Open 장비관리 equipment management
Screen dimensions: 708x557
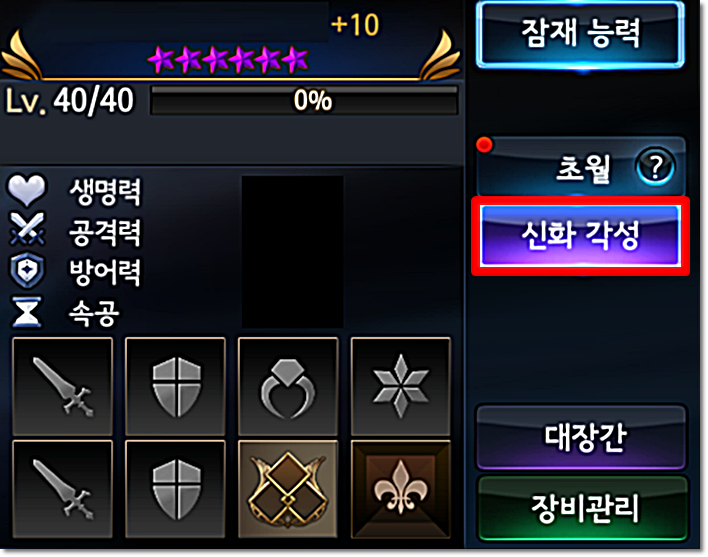(x=582, y=508)
